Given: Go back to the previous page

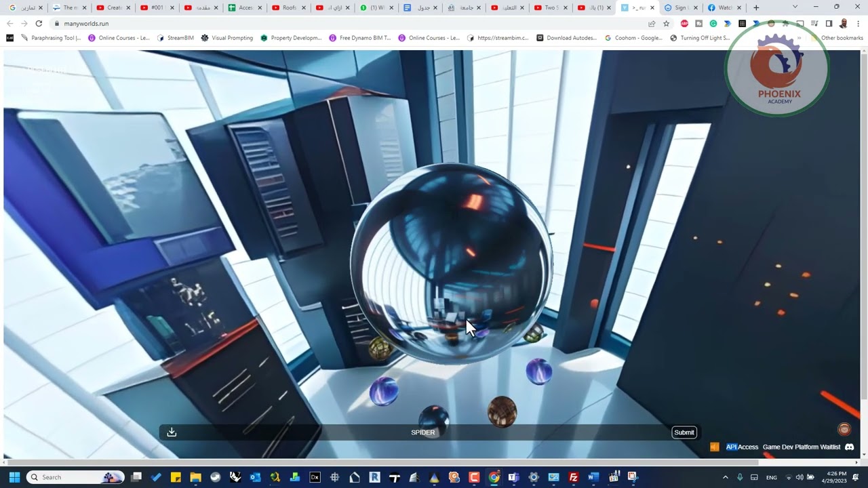Looking at the screenshot, I should click(10, 24).
